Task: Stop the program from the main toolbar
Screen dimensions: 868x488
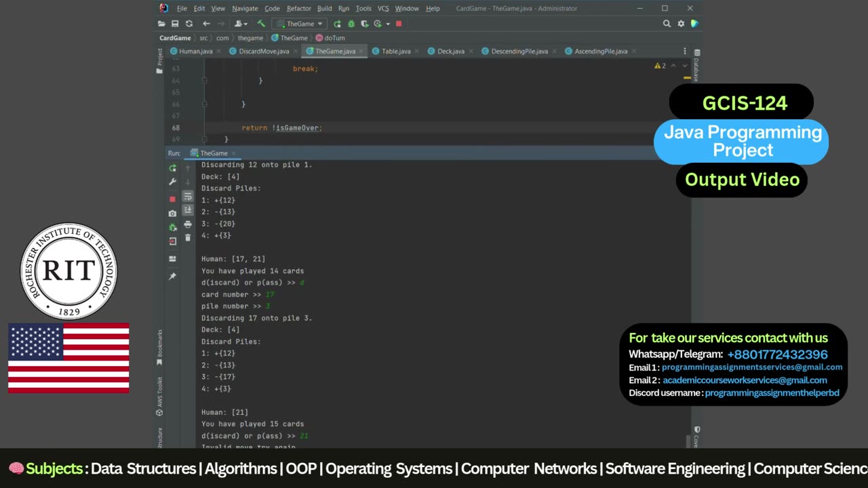Action: click(x=399, y=24)
